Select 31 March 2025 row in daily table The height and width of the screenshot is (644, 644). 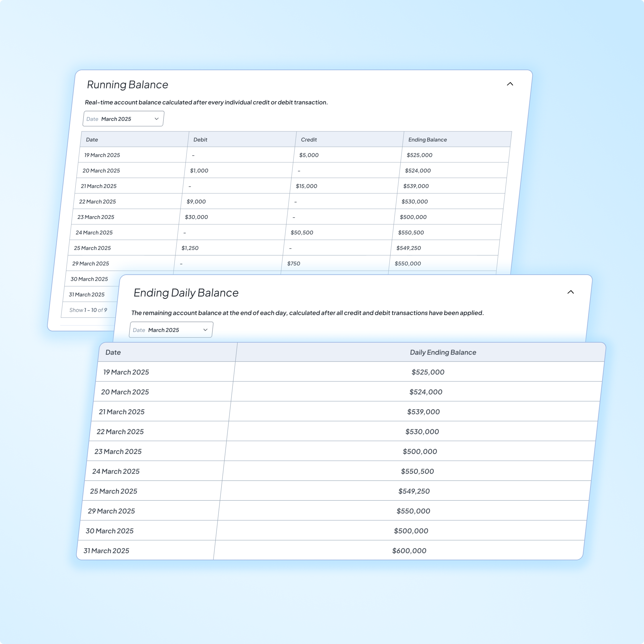pos(106,551)
